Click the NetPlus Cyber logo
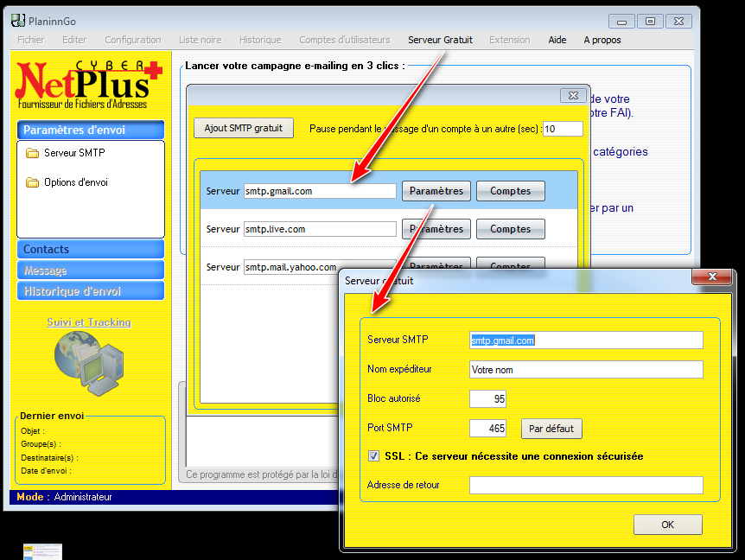The height and width of the screenshot is (560, 745). 89,84
